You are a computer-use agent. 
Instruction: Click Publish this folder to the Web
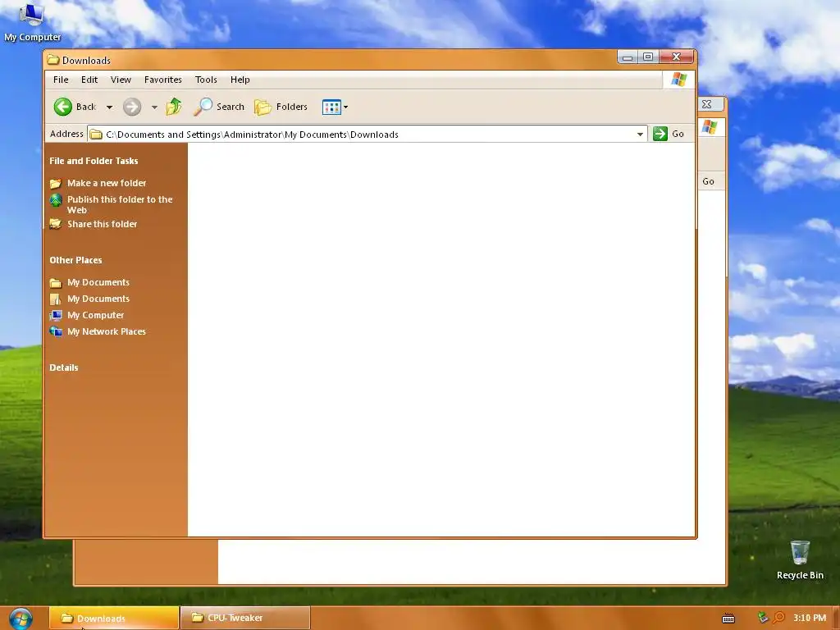[x=120, y=204]
